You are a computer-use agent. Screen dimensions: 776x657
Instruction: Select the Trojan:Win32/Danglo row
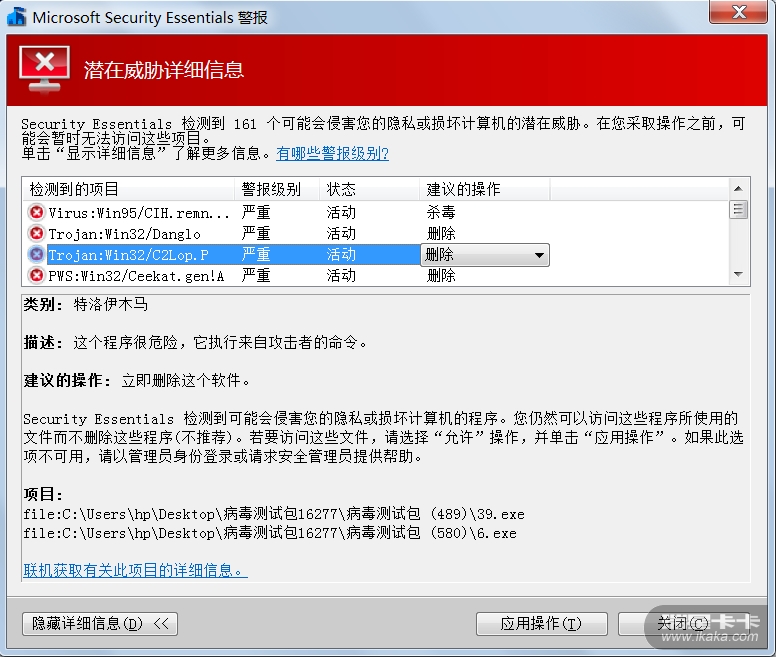coord(376,234)
